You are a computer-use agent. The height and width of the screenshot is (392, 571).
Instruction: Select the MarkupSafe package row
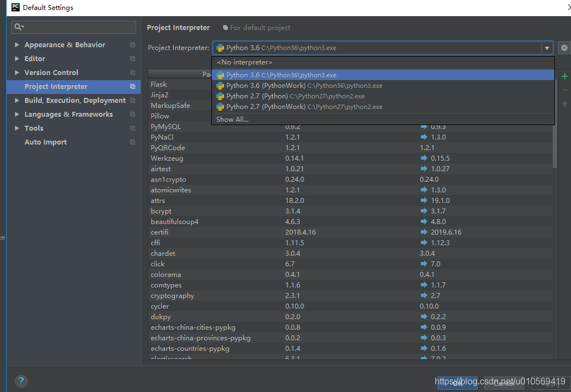tap(180, 105)
